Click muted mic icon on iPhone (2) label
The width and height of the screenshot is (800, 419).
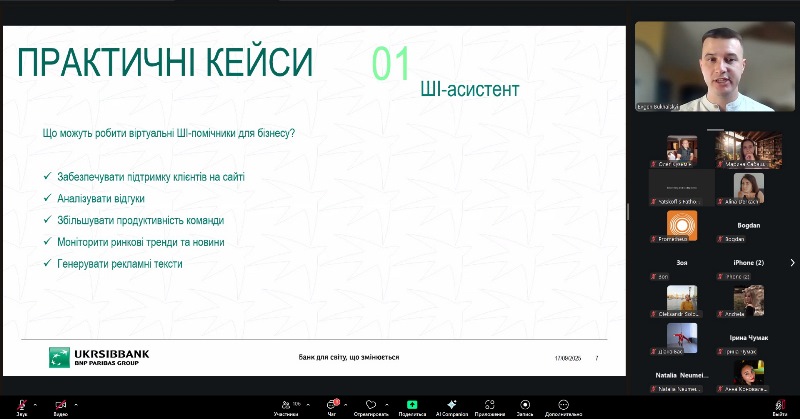coord(720,277)
